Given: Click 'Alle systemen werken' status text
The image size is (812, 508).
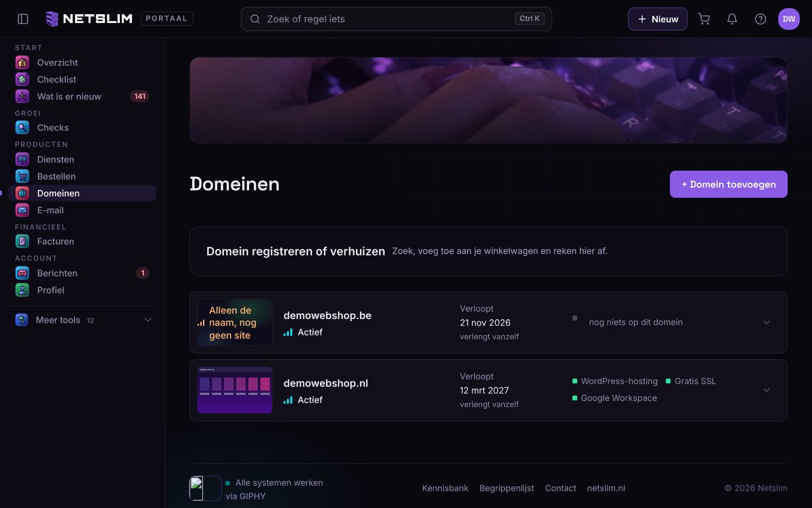Looking at the screenshot, I should click(279, 483).
